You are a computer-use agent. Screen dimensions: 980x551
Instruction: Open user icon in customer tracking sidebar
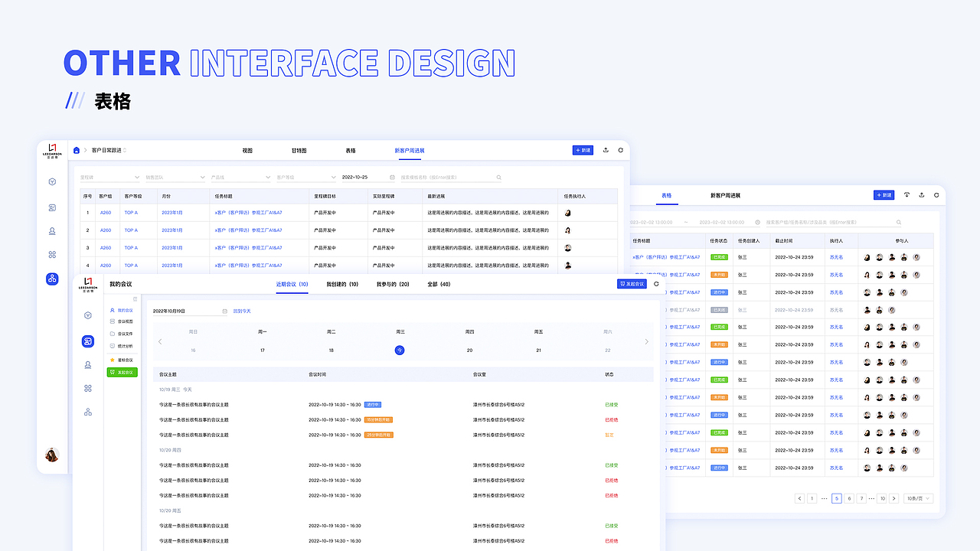point(52,231)
